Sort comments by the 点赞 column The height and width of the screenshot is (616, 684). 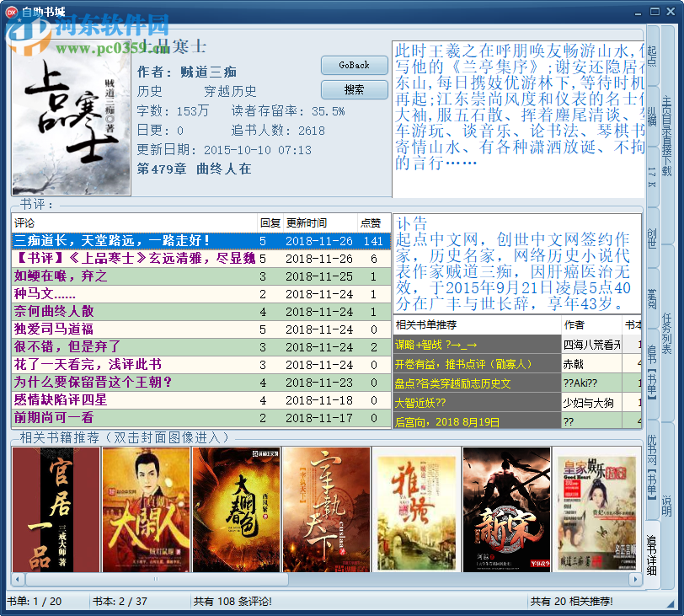pos(371,223)
